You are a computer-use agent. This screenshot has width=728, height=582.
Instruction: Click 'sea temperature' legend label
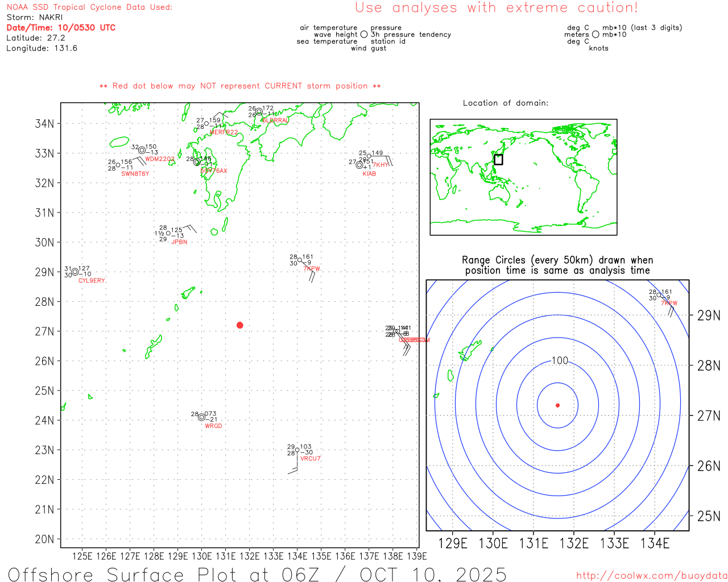[x=327, y=41]
